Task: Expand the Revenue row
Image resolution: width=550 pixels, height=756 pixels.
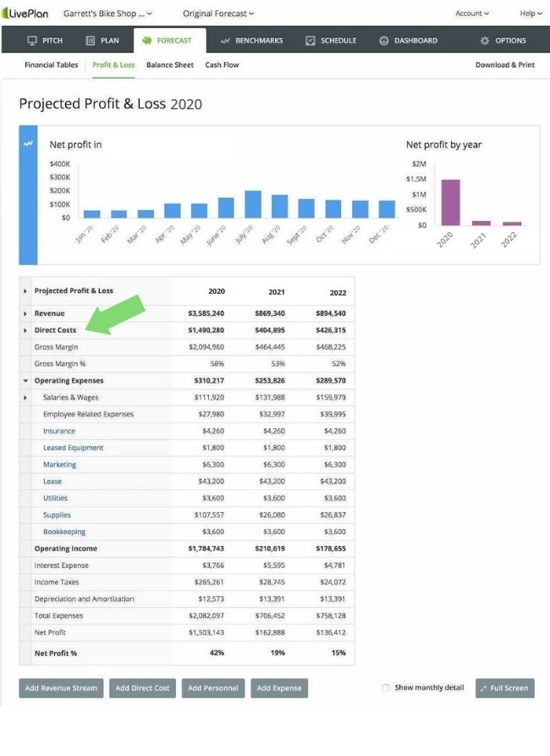Action: click(25, 314)
